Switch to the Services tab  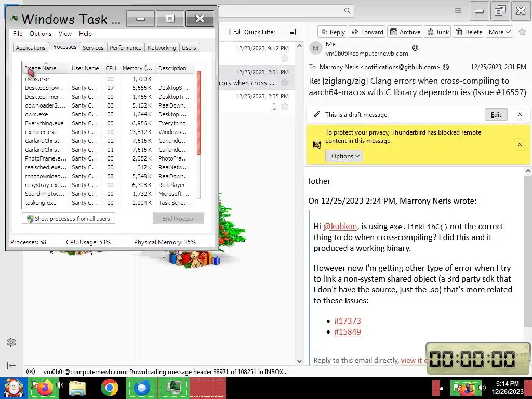[x=93, y=48]
